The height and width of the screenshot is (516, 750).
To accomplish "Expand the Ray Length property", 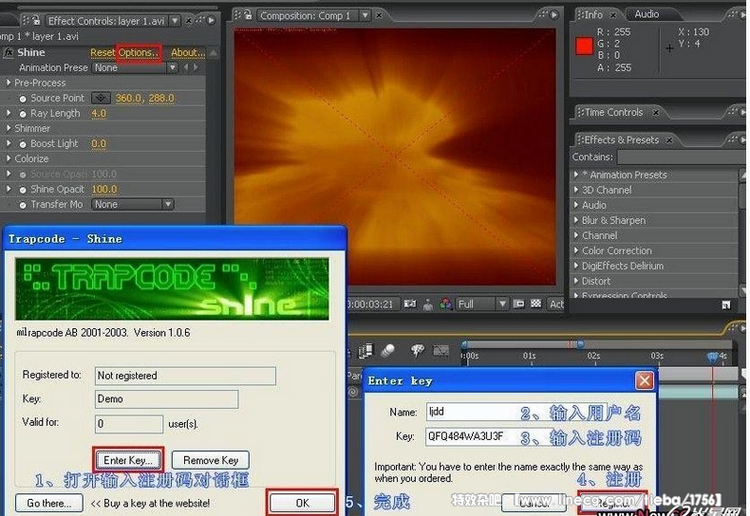I will click(8, 113).
